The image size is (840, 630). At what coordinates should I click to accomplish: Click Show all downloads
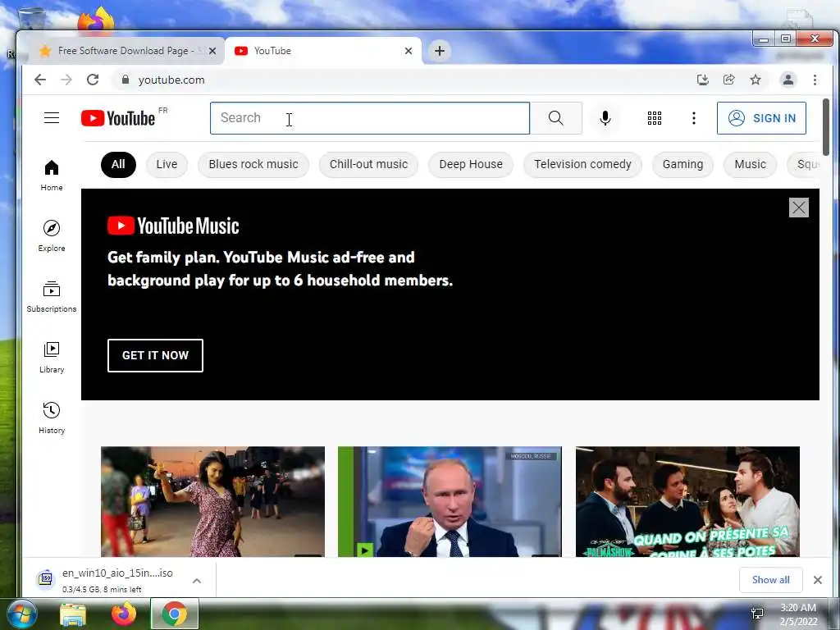point(770,580)
